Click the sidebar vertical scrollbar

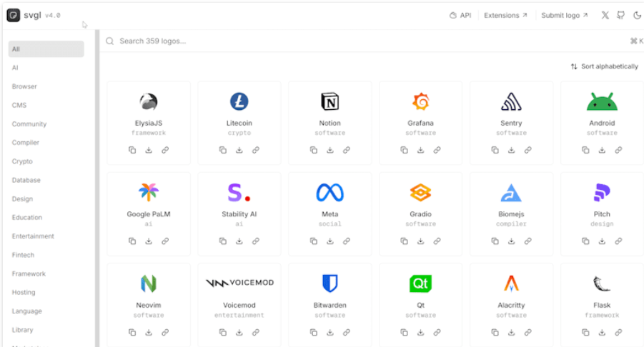97,188
